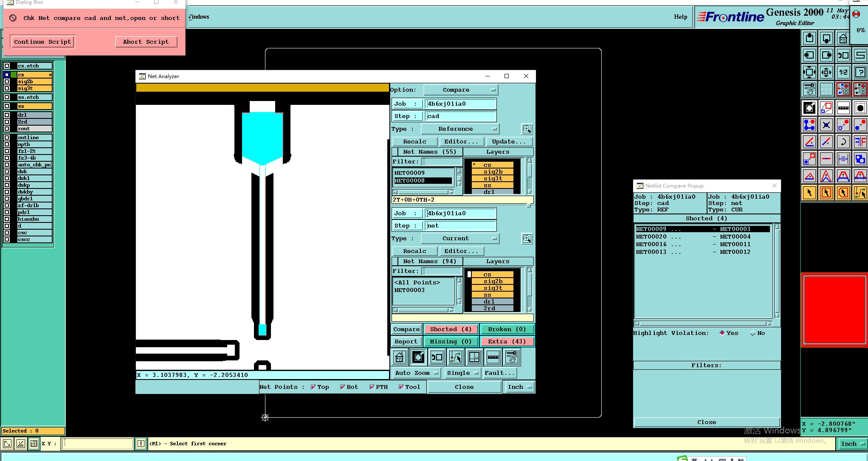Click the ruler measure icon in Net Analyzer
Screen dimensions: 868x461
[x=493, y=357]
